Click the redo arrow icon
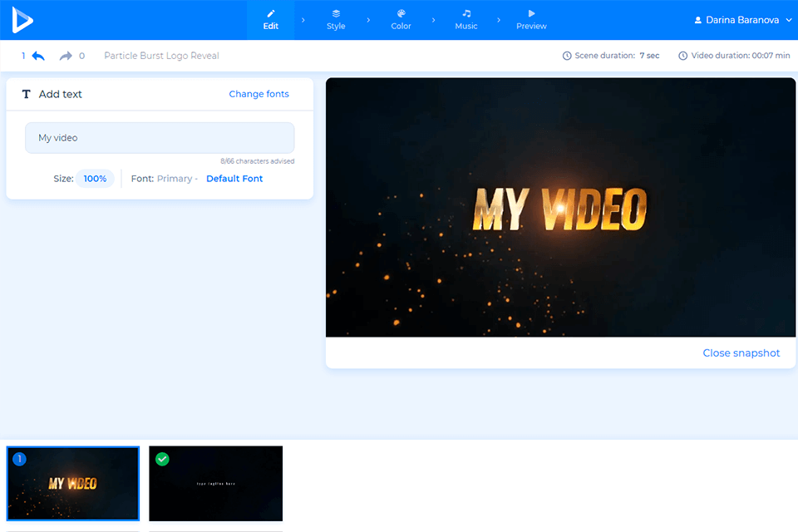 coord(65,55)
